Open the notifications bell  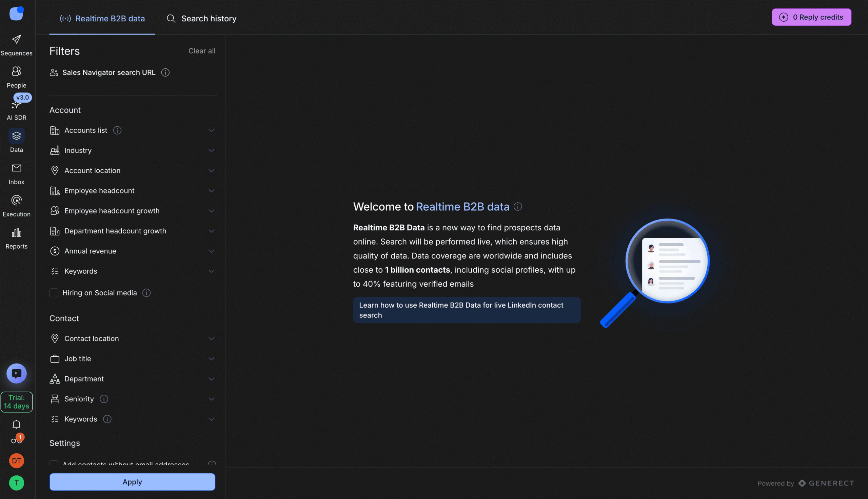(17, 424)
